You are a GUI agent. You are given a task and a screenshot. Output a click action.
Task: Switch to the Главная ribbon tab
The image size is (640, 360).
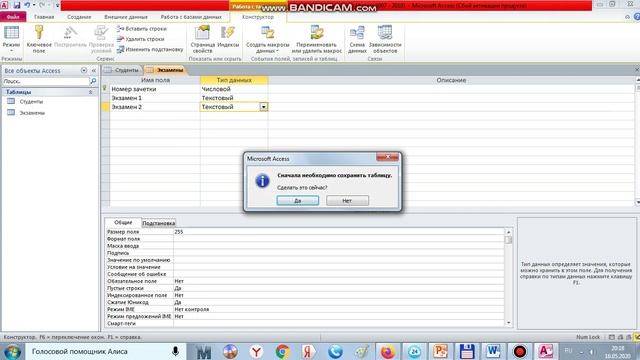pyautogui.click(x=44, y=17)
